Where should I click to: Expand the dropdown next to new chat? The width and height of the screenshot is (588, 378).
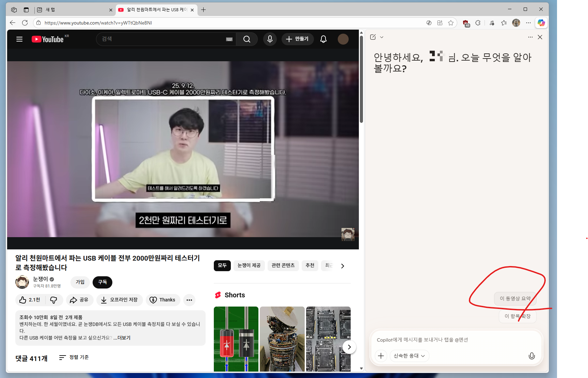[382, 37]
